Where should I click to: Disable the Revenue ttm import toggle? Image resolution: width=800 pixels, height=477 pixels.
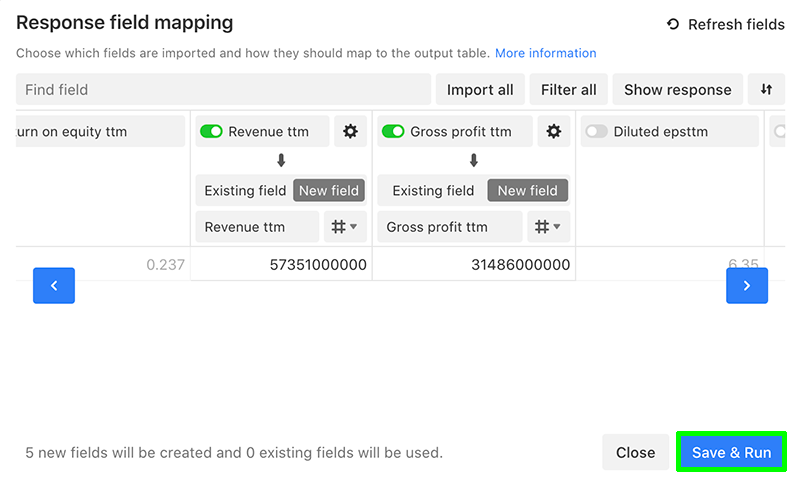211,132
